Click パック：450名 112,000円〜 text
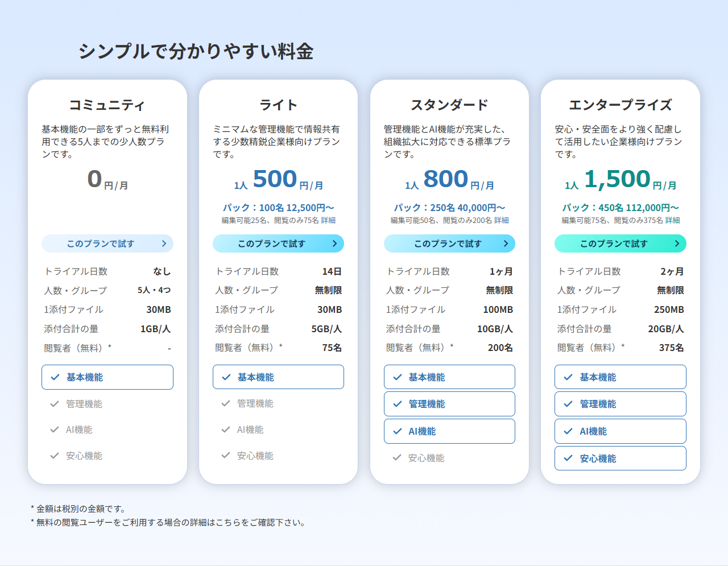728x566 pixels. pos(621,208)
